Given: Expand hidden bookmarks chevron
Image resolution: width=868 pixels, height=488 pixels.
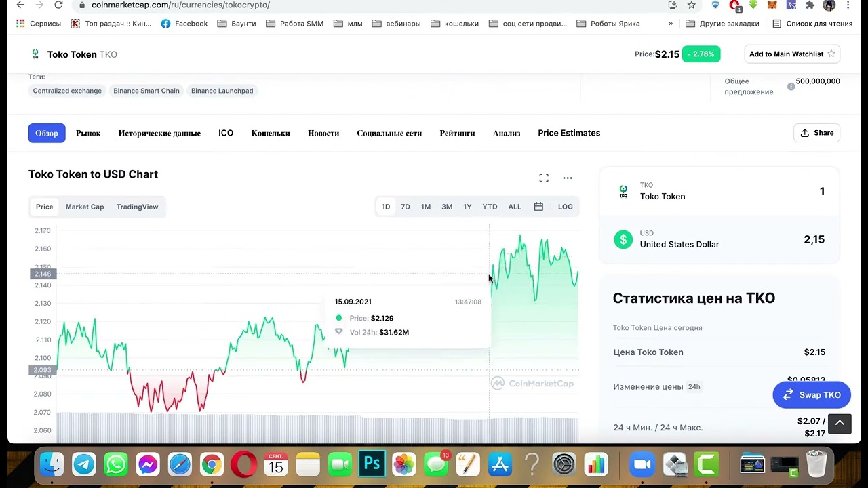Looking at the screenshot, I should [x=671, y=24].
